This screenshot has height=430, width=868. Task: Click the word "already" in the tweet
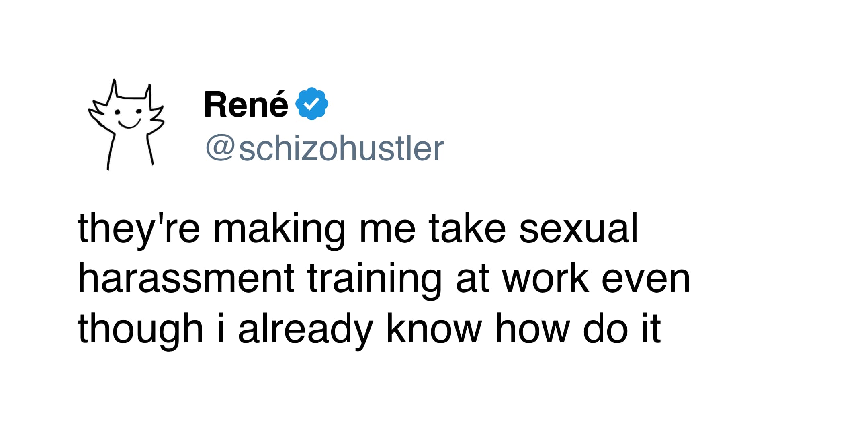pyautogui.click(x=306, y=330)
